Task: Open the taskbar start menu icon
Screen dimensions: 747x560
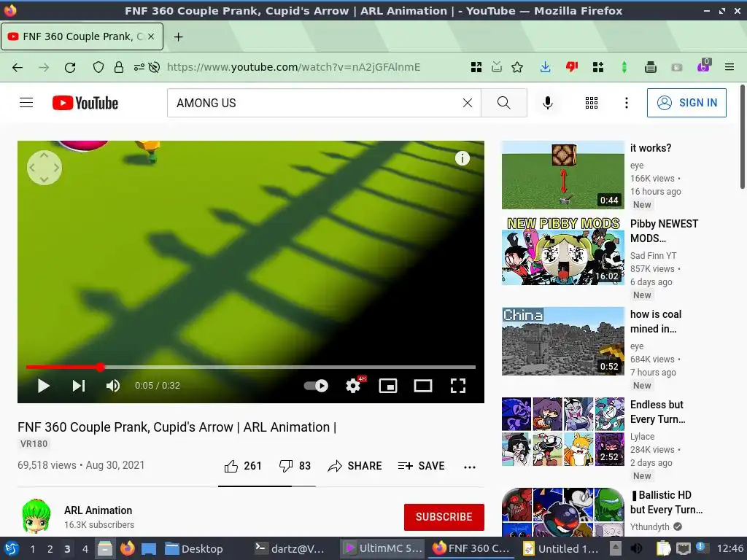Action: click(x=12, y=548)
